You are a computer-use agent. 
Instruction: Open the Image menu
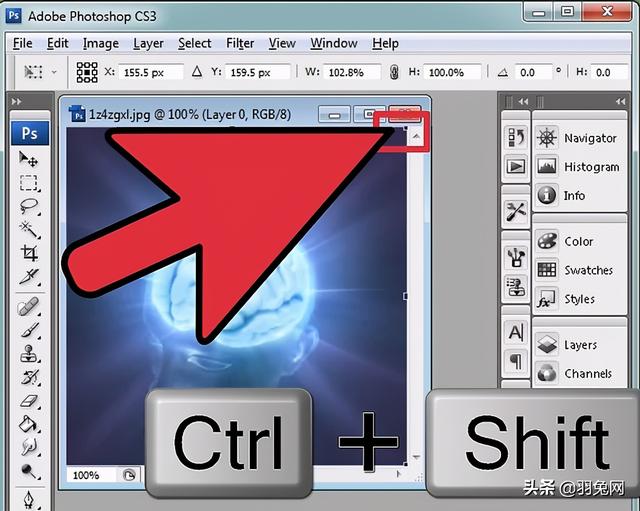coord(101,43)
